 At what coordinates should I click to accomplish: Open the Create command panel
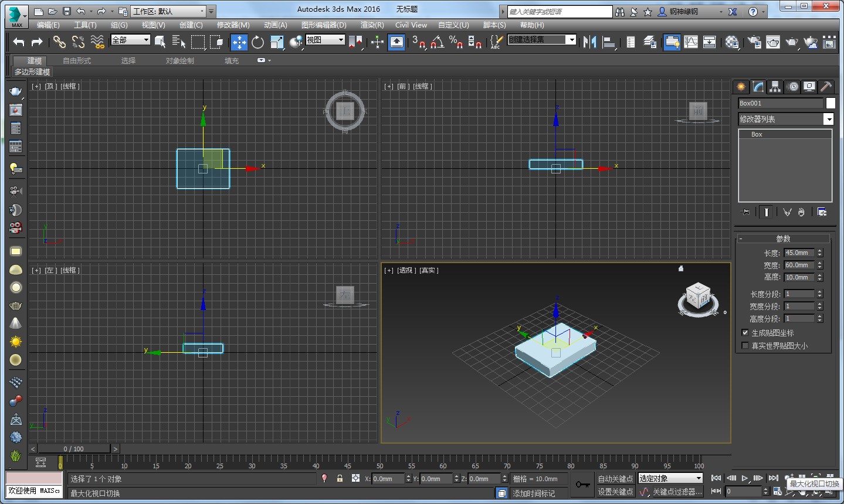[741, 87]
